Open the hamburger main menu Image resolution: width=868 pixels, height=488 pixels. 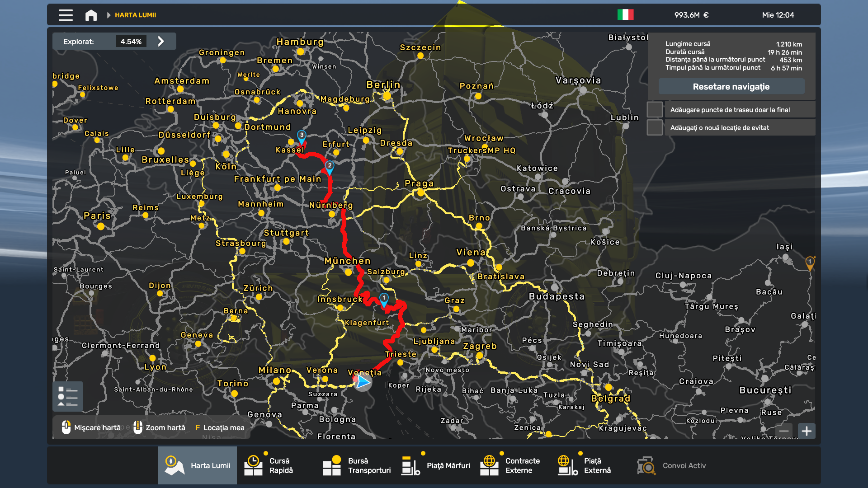(66, 15)
